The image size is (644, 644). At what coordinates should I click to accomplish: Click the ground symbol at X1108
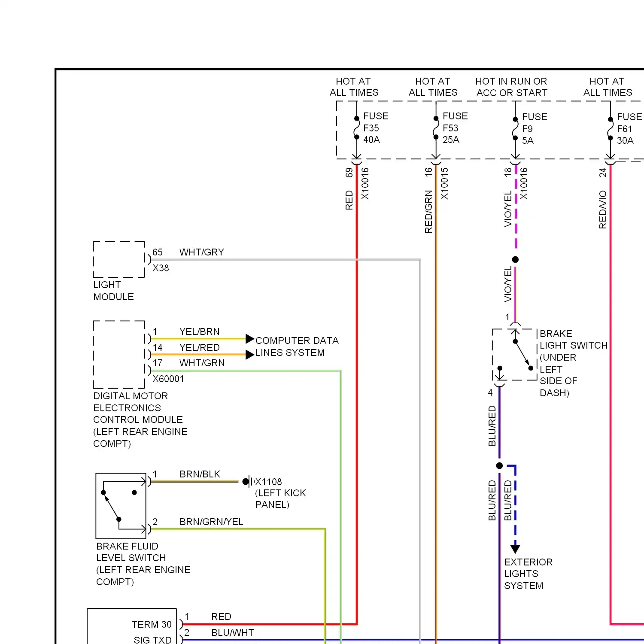click(x=249, y=482)
